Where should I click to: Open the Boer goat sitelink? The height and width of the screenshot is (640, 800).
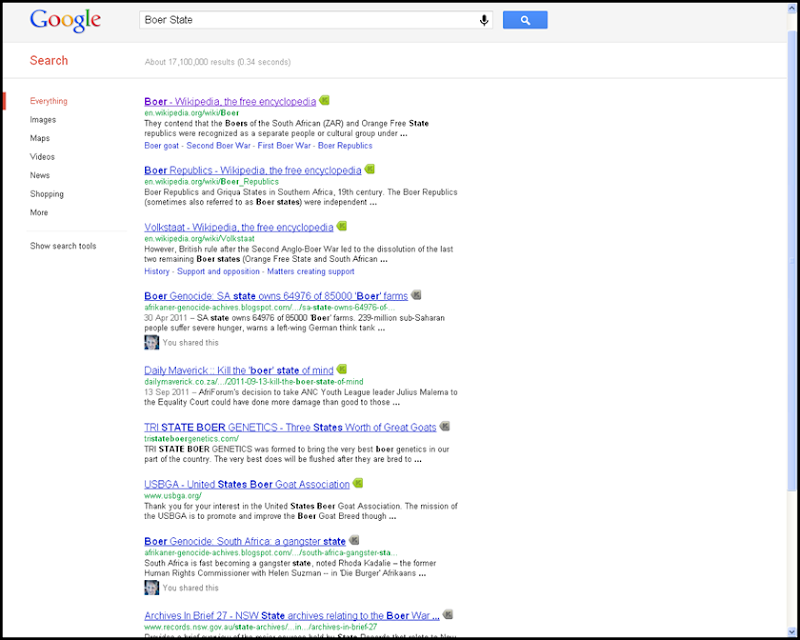[x=161, y=146]
